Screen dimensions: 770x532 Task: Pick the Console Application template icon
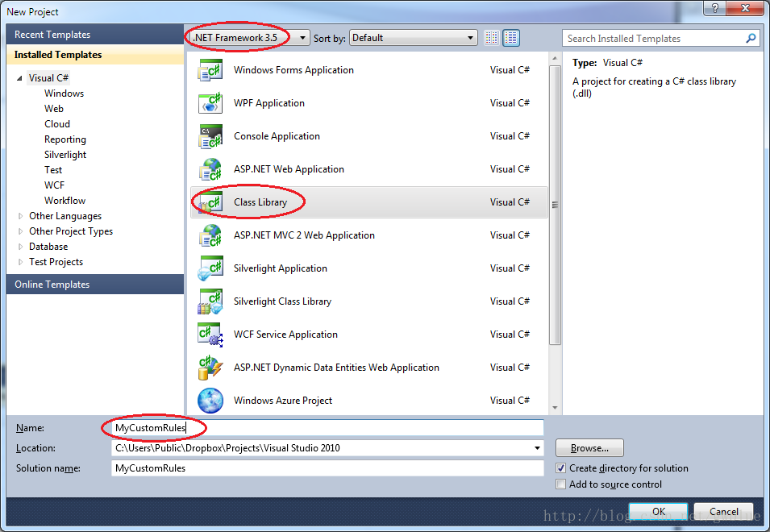tap(210, 136)
